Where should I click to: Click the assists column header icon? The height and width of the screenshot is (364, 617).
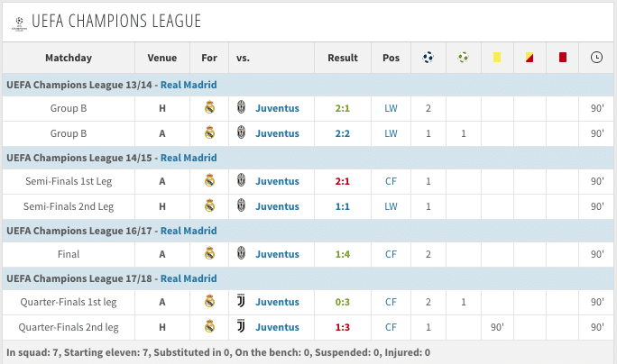tap(463, 58)
